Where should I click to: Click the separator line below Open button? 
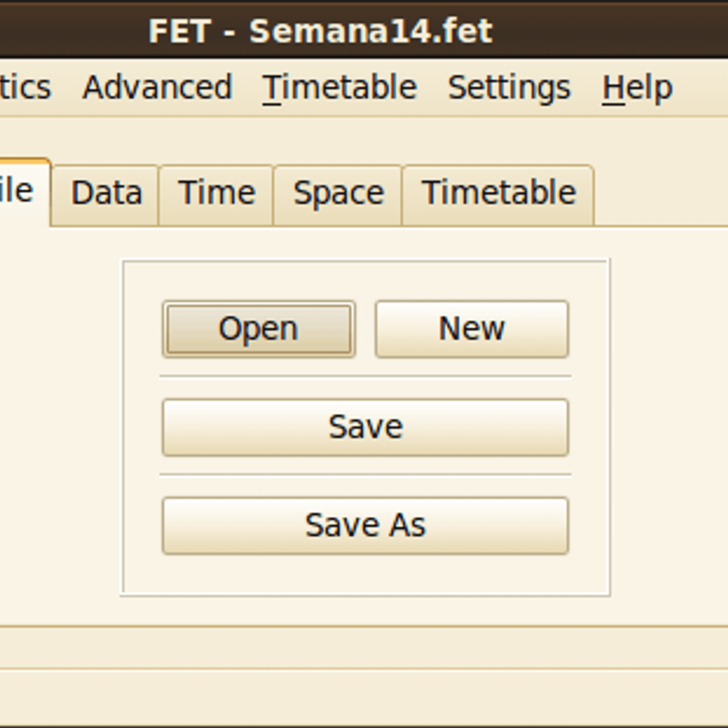[365, 377]
